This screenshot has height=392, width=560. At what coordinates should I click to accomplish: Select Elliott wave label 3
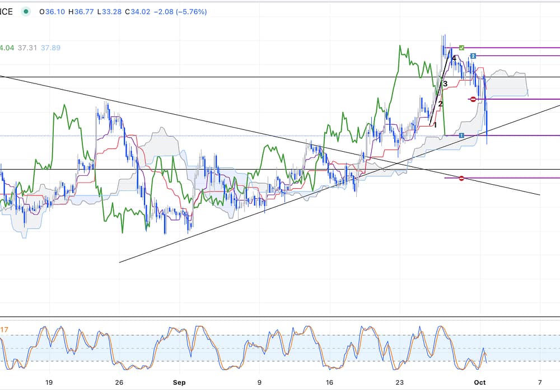[x=445, y=84]
